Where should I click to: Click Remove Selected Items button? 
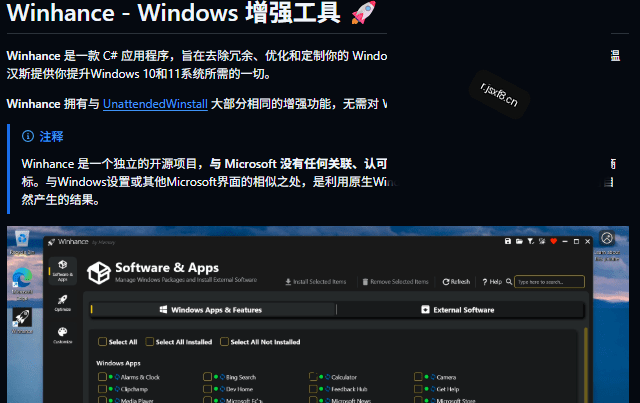[x=396, y=282]
